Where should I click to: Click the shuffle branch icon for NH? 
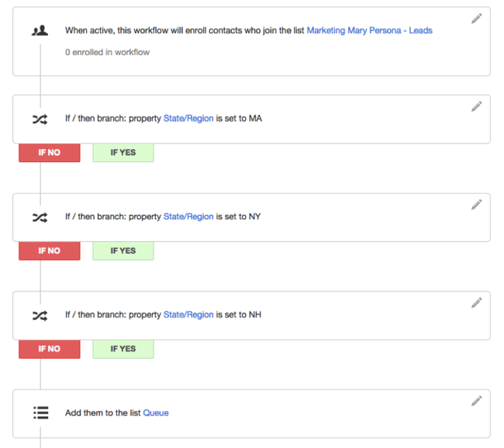40,315
